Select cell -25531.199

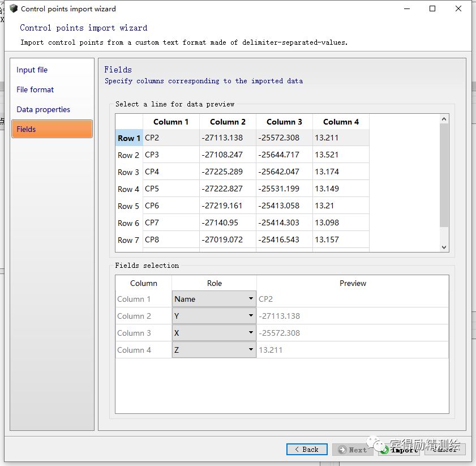pyautogui.click(x=284, y=189)
